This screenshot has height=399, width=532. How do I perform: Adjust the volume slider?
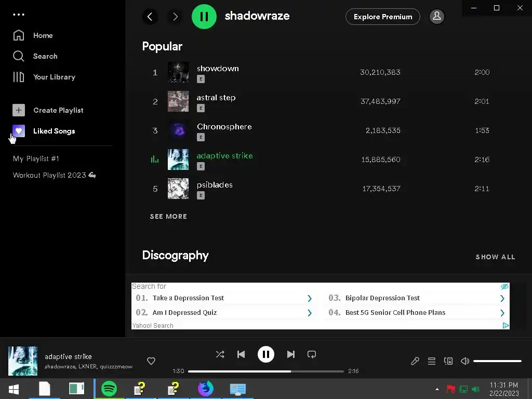click(497, 361)
